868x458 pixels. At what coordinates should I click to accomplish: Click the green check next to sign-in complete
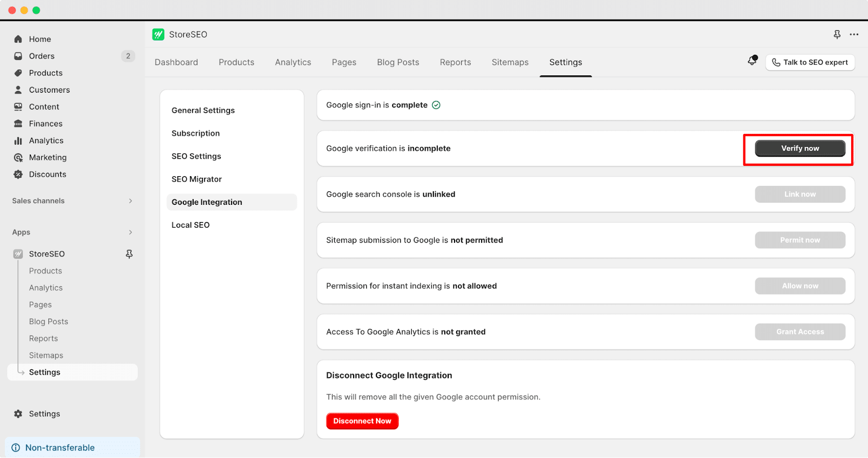[436, 105]
